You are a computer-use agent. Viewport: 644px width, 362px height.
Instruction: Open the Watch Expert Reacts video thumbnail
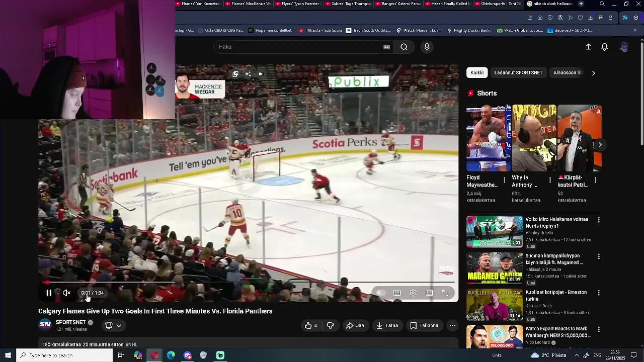click(495, 337)
